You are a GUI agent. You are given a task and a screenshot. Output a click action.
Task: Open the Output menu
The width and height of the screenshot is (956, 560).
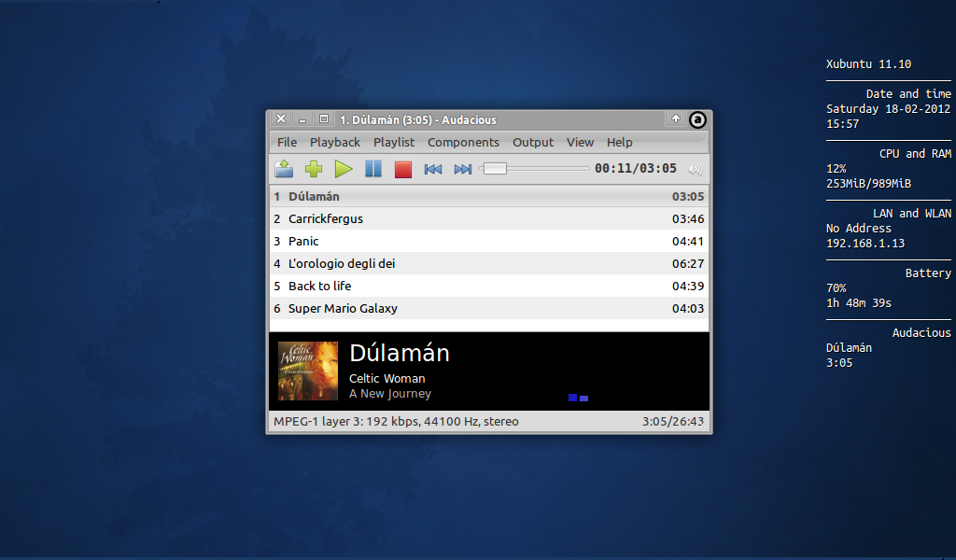(x=533, y=142)
